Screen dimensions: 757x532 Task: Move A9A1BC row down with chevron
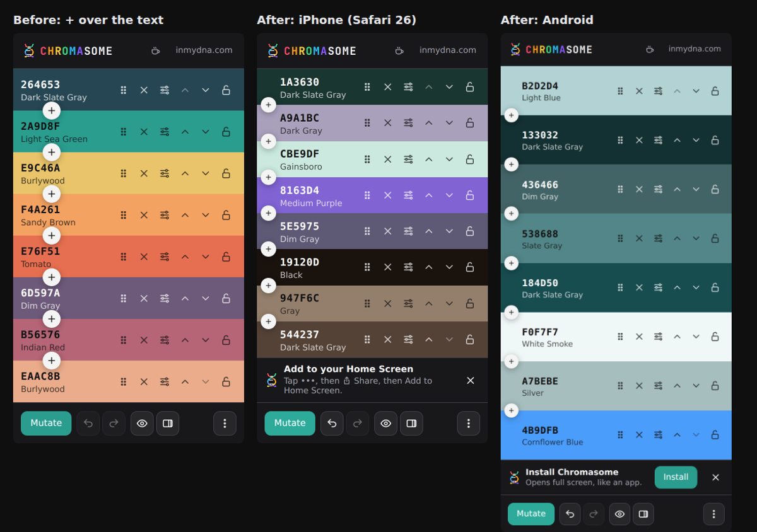pos(449,123)
